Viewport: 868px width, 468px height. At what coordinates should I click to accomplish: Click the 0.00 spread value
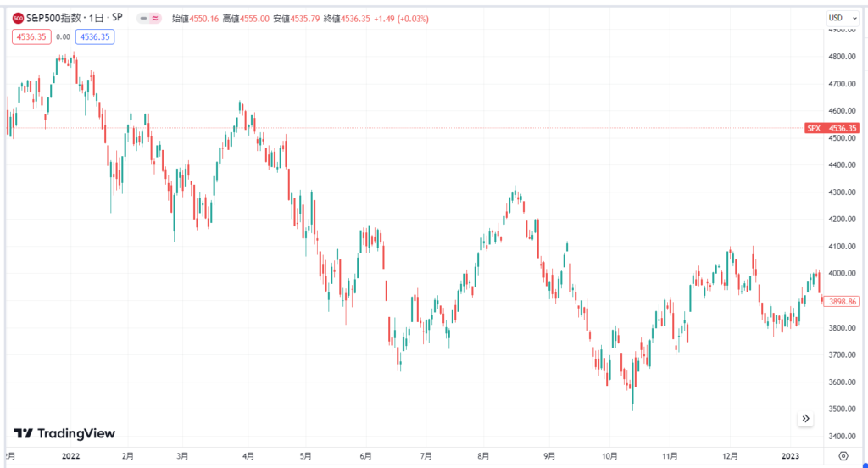click(63, 37)
